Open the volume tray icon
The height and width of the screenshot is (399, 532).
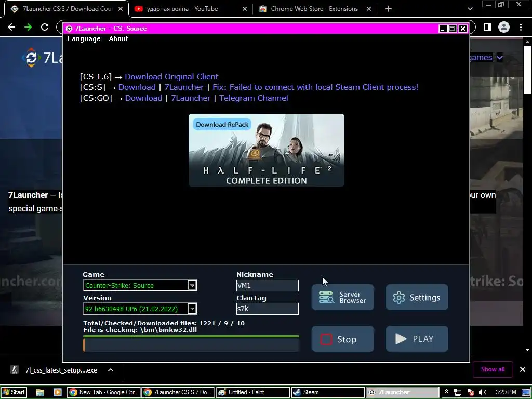coord(483,393)
